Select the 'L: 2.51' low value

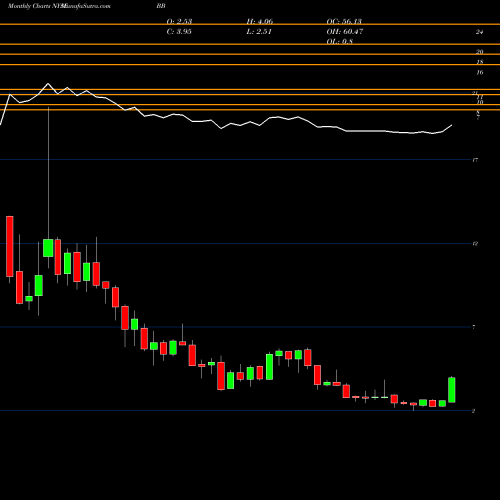click(x=259, y=31)
